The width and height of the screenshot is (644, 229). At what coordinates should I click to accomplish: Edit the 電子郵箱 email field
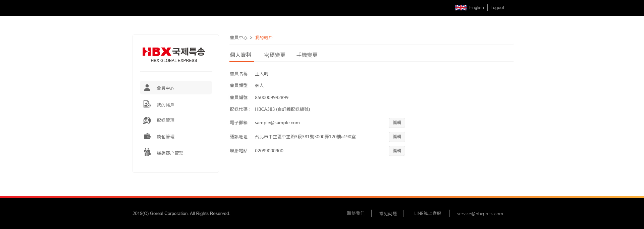click(x=397, y=123)
